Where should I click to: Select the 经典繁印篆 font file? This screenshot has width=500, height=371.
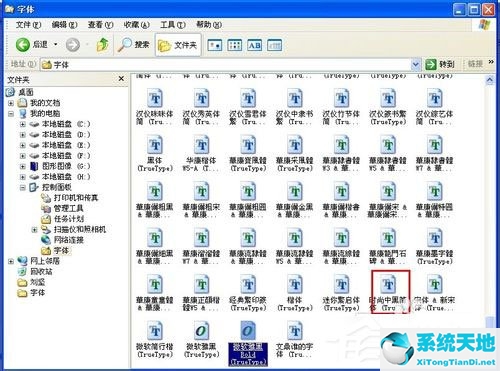[x=248, y=293]
